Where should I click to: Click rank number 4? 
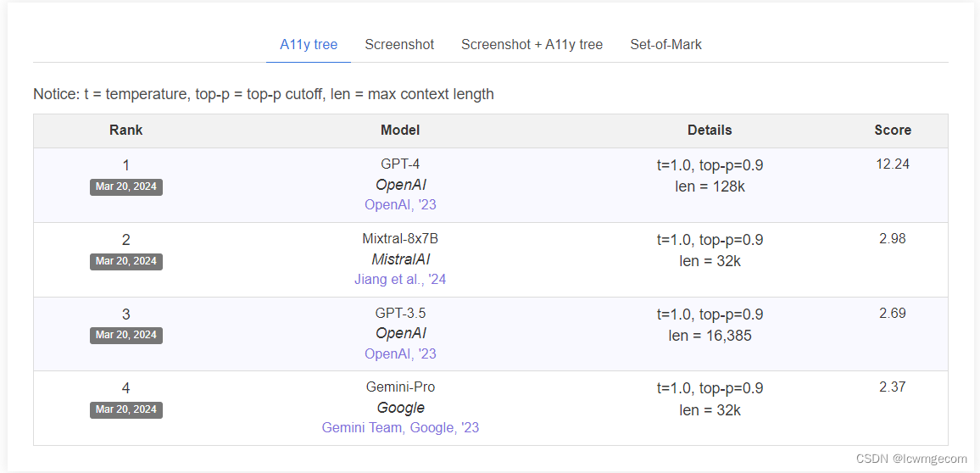click(126, 388)
